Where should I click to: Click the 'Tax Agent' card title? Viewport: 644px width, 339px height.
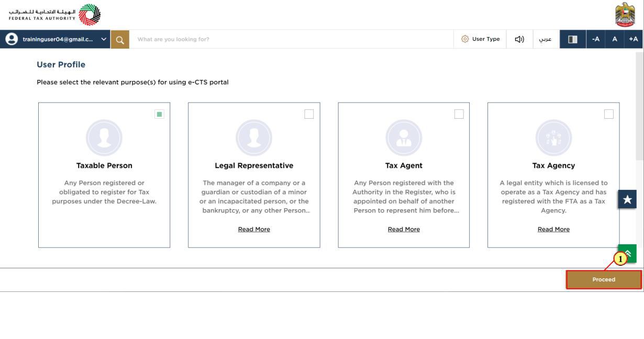[x=404, y=165]
